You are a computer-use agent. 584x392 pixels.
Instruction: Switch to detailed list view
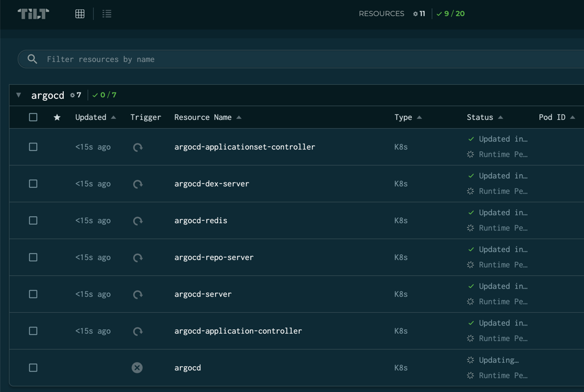click(x=107, y=14)
